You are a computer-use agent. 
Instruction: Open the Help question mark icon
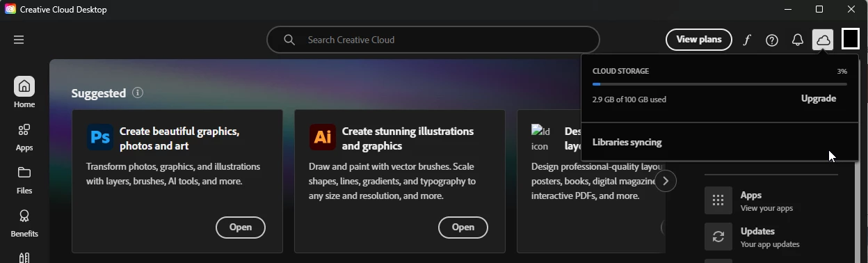click(x=772, y=40)
